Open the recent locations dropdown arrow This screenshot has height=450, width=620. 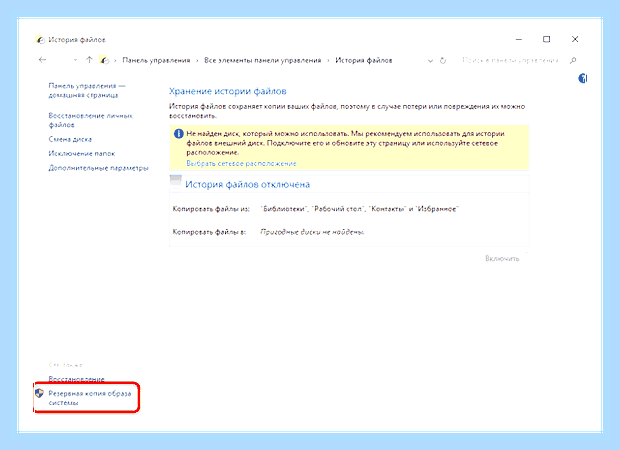click(75, 61)
